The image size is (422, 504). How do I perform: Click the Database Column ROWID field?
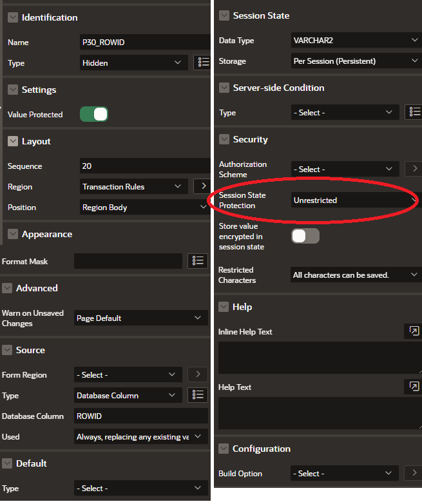(x=140, y=416)
